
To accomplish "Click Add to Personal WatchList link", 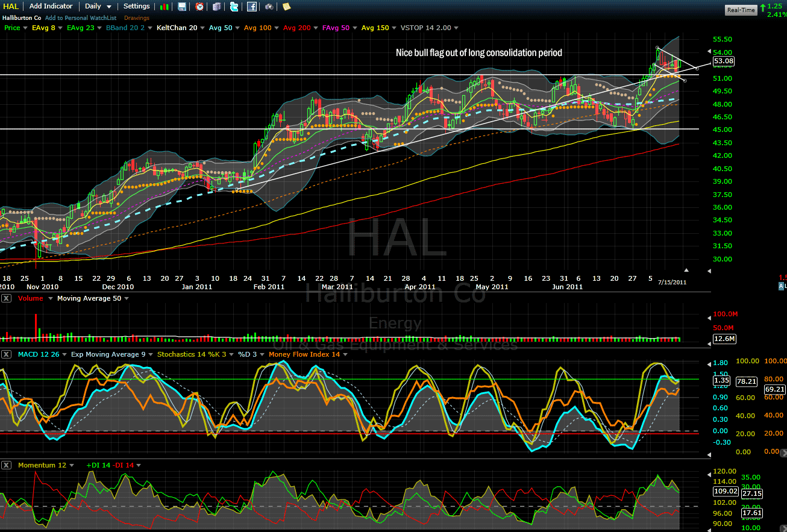I will pos(81,18).
